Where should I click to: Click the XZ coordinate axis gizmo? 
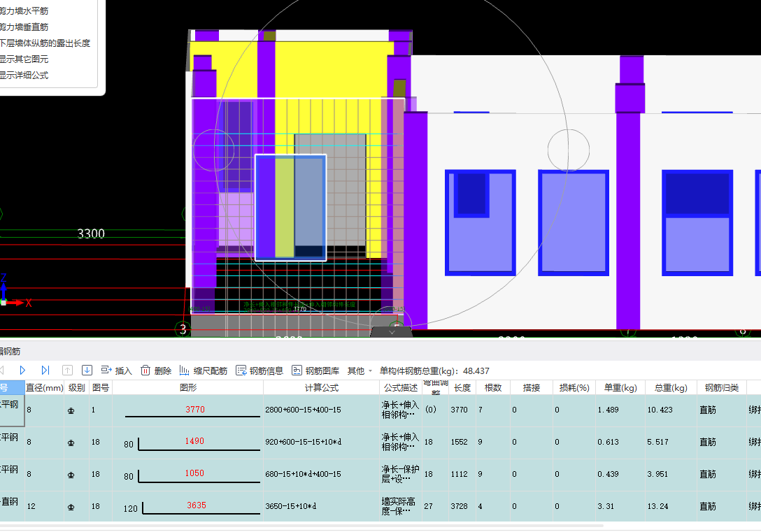coord(15,292)
